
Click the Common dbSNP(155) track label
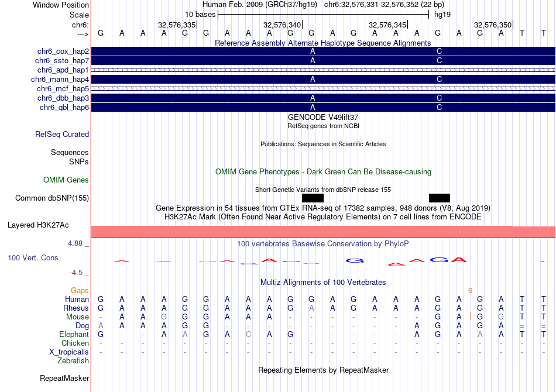pyautogui.click(x=52, y=198)
